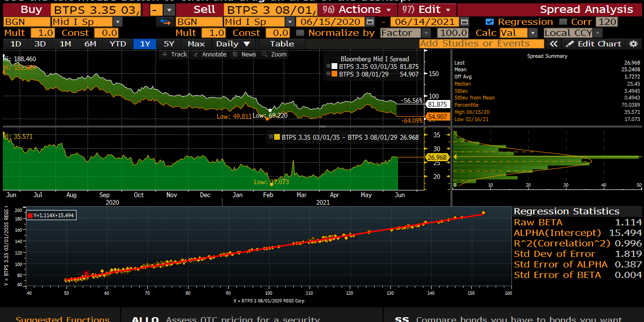The width and height of the screenshot is (644, 322).
Task: Enable the Normalize by checkbox
Action: pos(300,33)
